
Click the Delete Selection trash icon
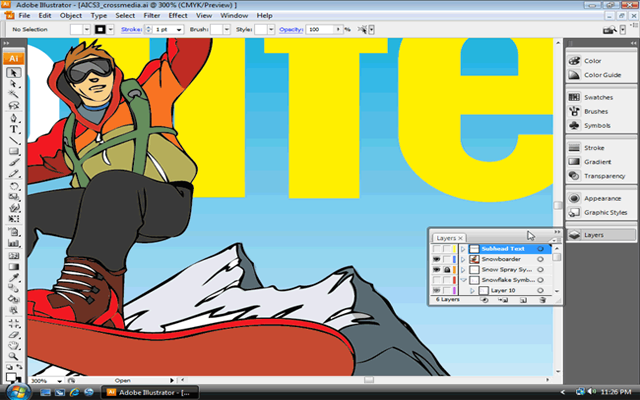coord(542,300)
